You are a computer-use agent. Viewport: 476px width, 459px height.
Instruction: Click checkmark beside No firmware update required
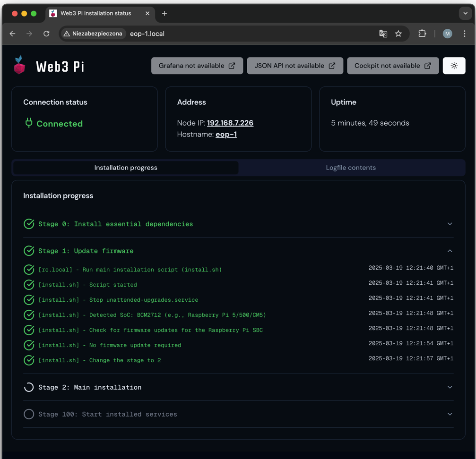point(29,345)
